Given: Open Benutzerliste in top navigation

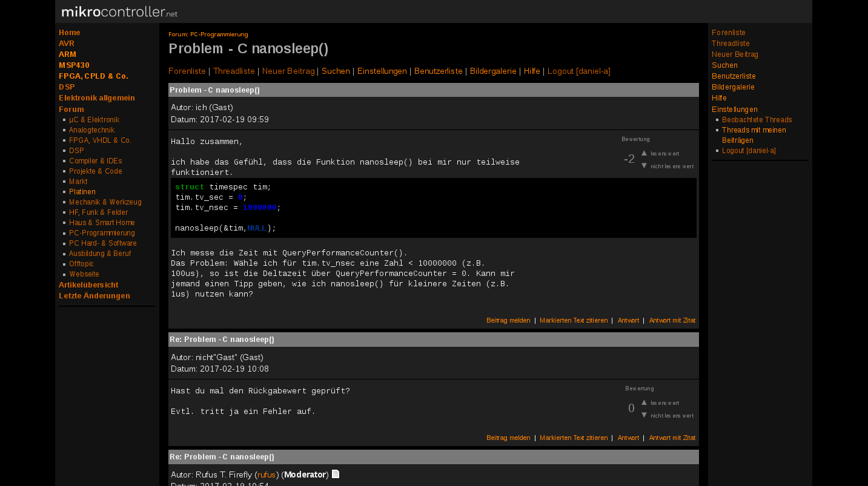Looking at the screenshot, I should [x=439, y=71].
